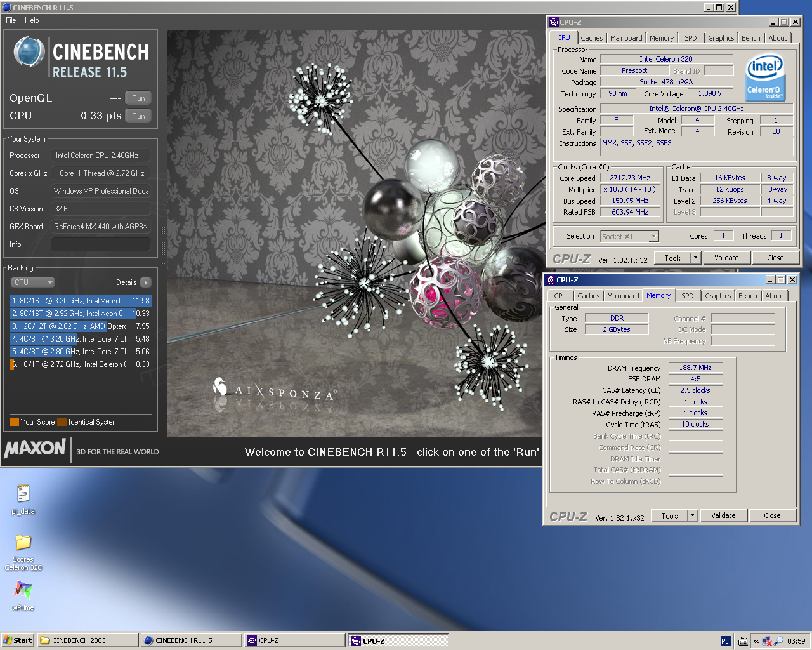Click the MAXON logo at the bottom

pos(35,449)
